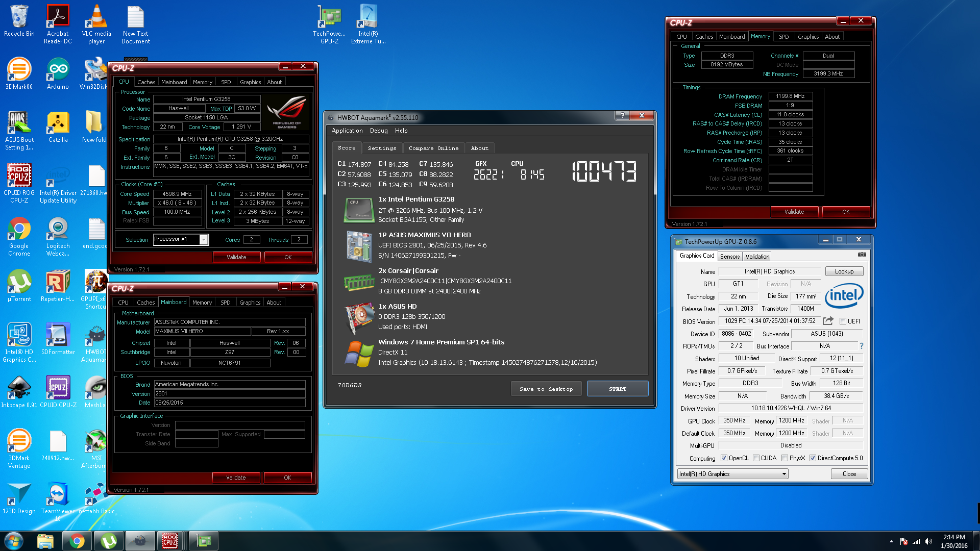Launch Inkscape 0.91 desktop icon
This screenshot has width=980, height=551.
coord(19,392)
